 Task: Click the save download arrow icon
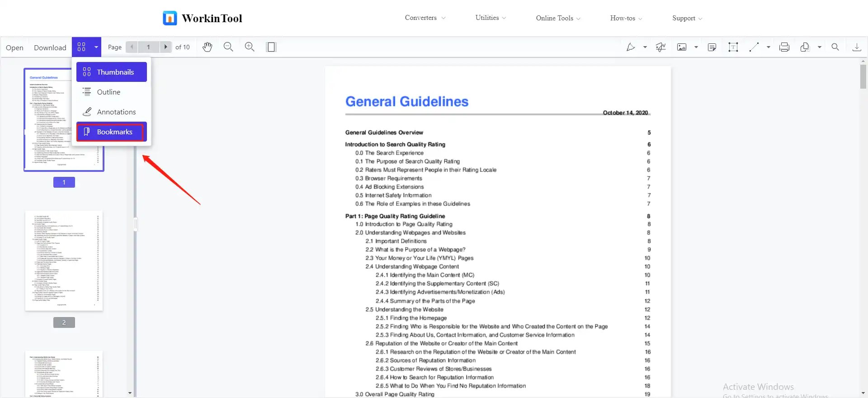(857, 47)
